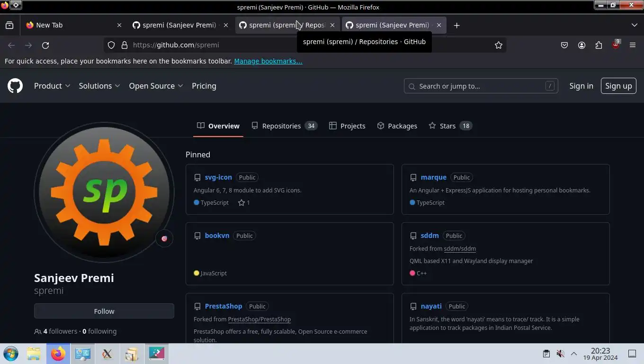The image size is (644, 364).
Task: Close the New Tab browser tab
Action: [119, 25]
